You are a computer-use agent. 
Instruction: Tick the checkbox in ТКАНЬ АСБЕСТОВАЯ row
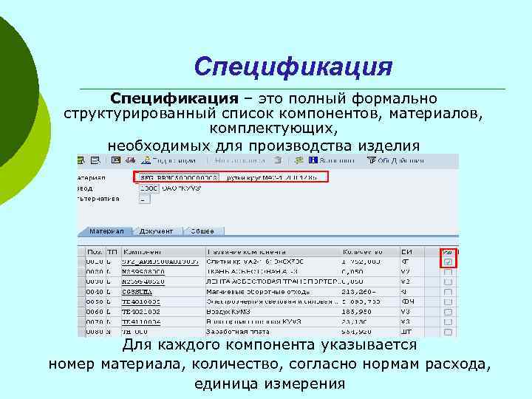click(x=449, y=272)
